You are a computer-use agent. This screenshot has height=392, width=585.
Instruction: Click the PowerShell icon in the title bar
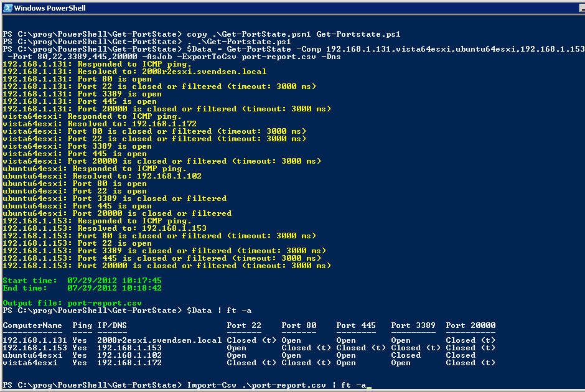click(x=6, y=7)
